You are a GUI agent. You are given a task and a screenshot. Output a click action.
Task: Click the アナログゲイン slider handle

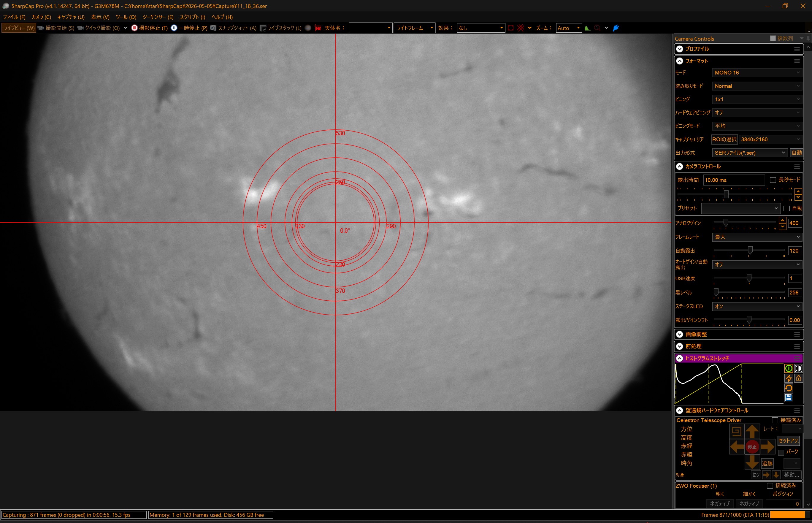tap(725, 222)
